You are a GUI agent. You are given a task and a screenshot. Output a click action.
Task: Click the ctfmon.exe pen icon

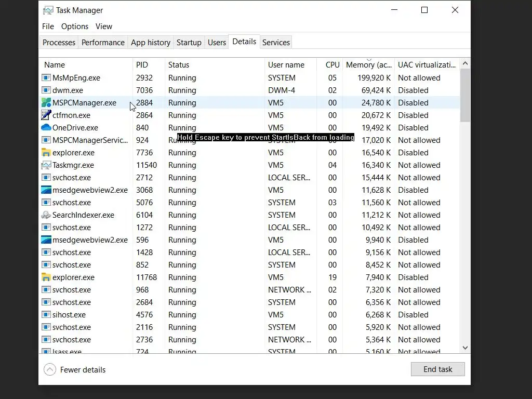pyautogui.click(x=46, y=115)
